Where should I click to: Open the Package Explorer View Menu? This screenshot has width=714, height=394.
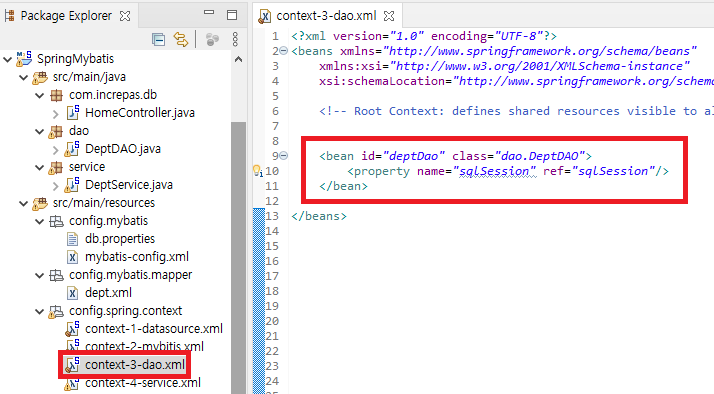(x=235, y=40)
